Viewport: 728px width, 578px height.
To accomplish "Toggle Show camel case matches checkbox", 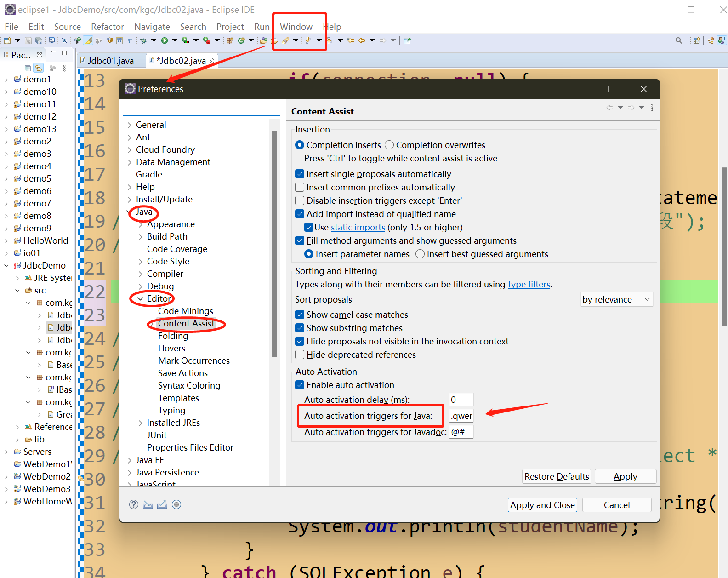I will (x=300, y=315).
